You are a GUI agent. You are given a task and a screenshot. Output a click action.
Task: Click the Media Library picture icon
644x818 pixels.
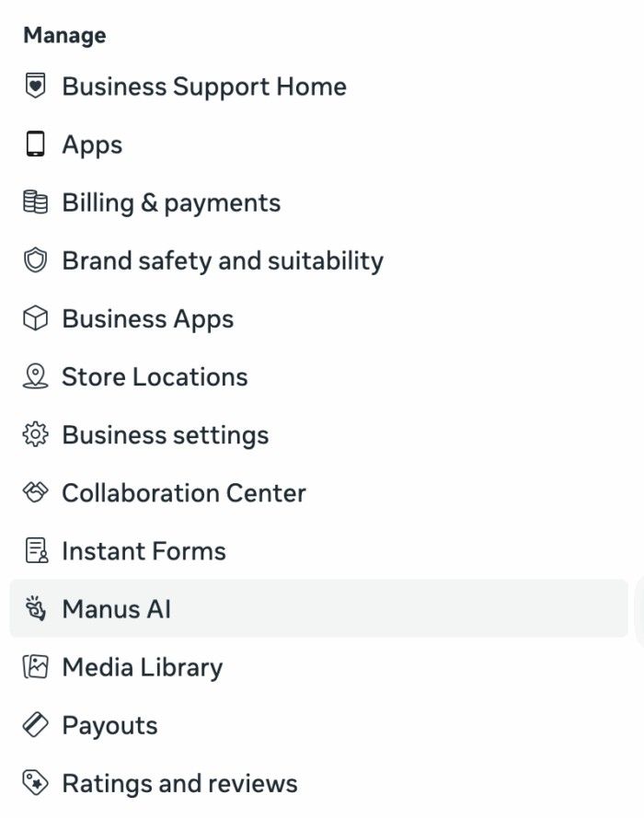pyautogui.click(x=33, y=667)
